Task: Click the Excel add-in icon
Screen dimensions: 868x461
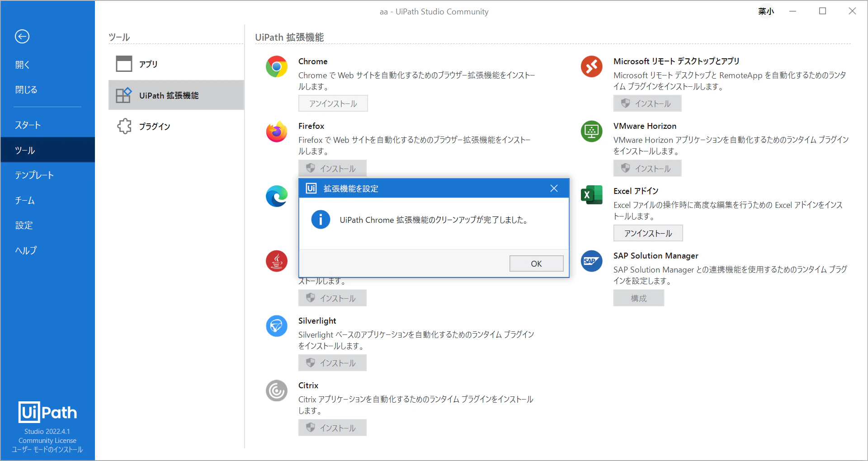Action: tap(592, 195)
